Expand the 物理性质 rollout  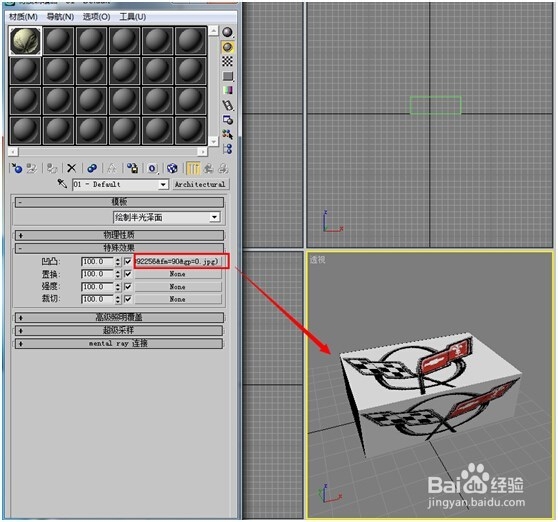119,235
